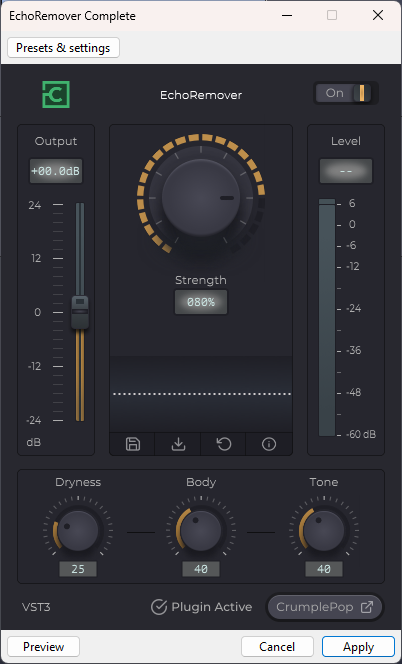Viewport: 402px width, 664px height.
Task: Click the EchoRemover title text
Action: [201, 95]
